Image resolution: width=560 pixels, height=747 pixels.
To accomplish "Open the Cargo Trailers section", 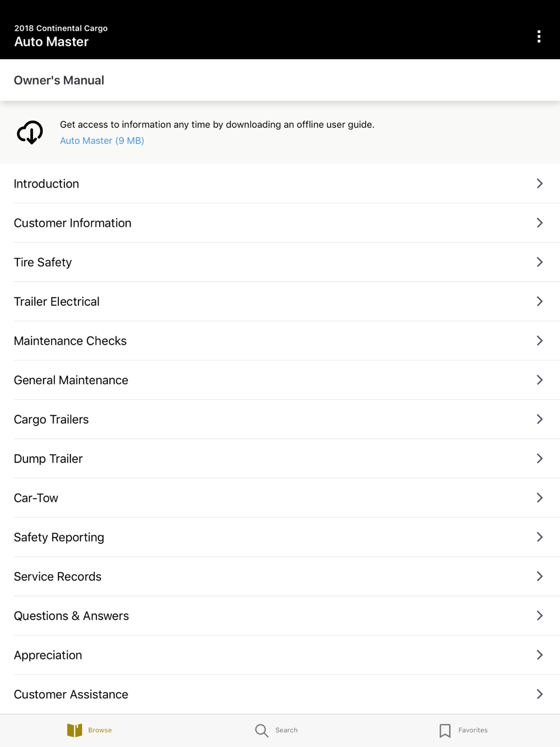I will (x=52, y=419).
